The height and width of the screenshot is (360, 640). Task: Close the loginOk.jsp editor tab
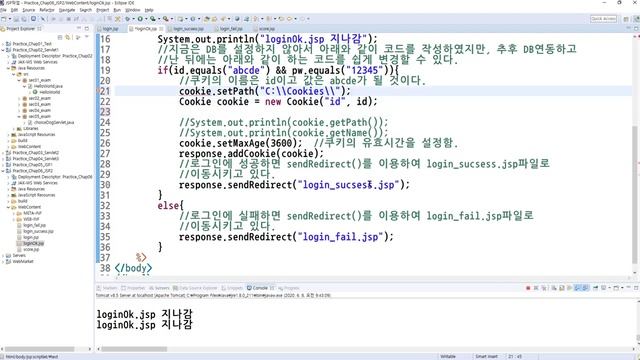tap(161, 29)
